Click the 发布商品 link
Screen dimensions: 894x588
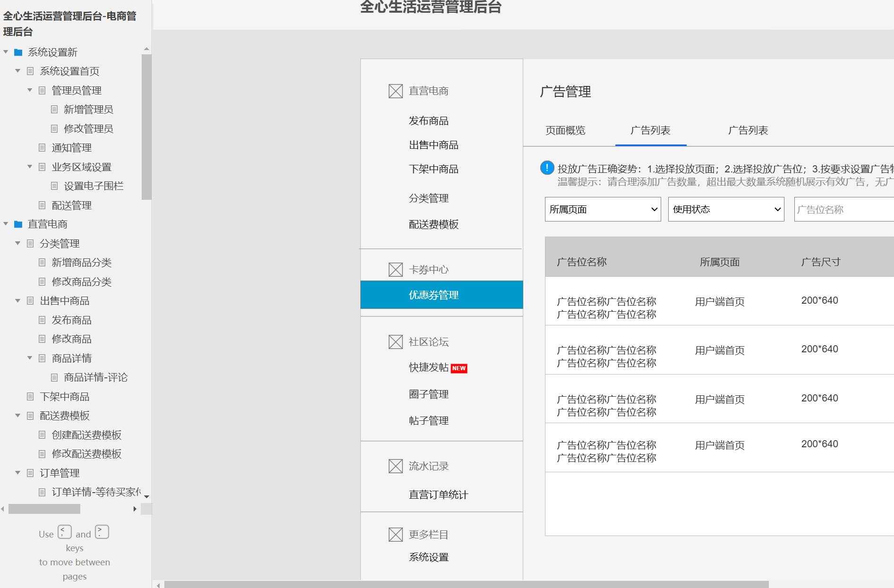point(428,120)
